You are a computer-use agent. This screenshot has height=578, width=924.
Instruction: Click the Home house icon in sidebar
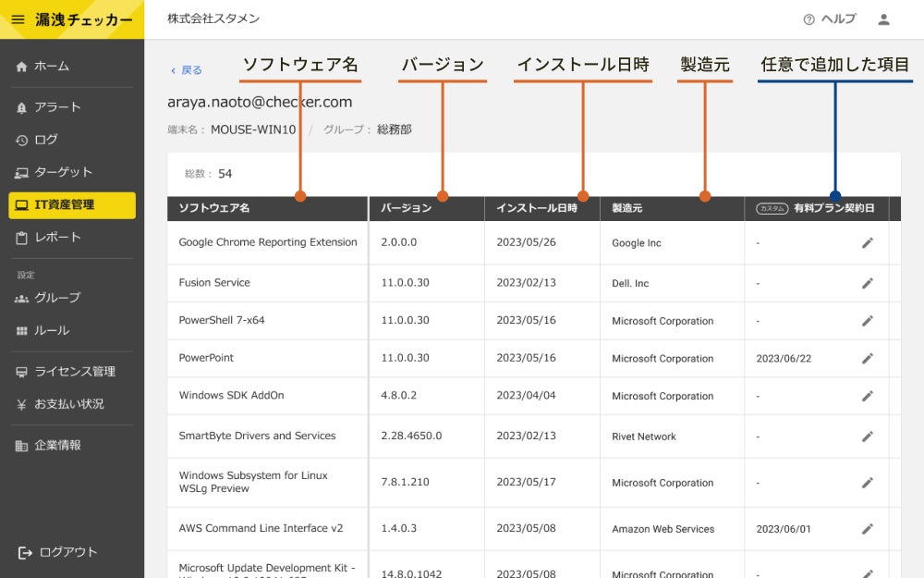point(22,67)
